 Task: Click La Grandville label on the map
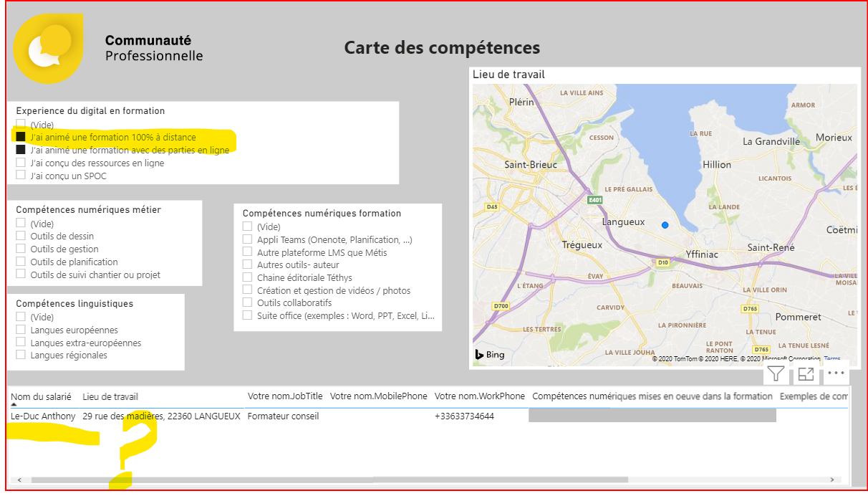tap(771, 141)
